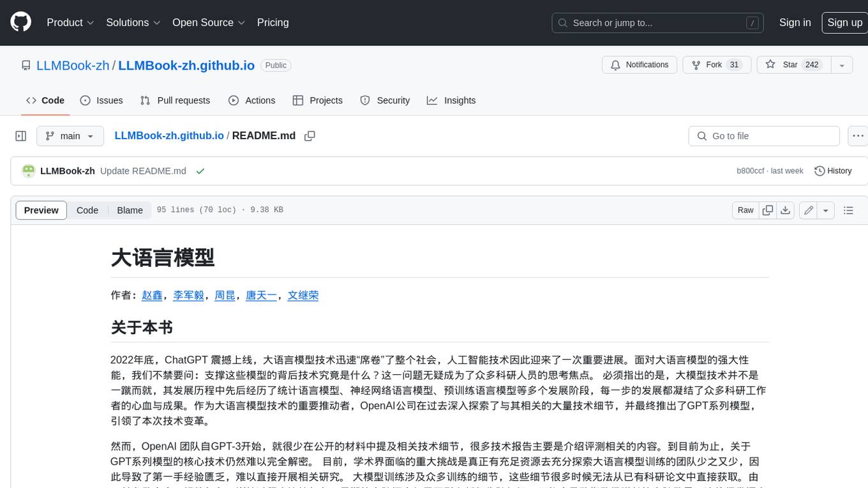Open author link 周昆
This screenshot has width=868, height=488.
point(225,295)
